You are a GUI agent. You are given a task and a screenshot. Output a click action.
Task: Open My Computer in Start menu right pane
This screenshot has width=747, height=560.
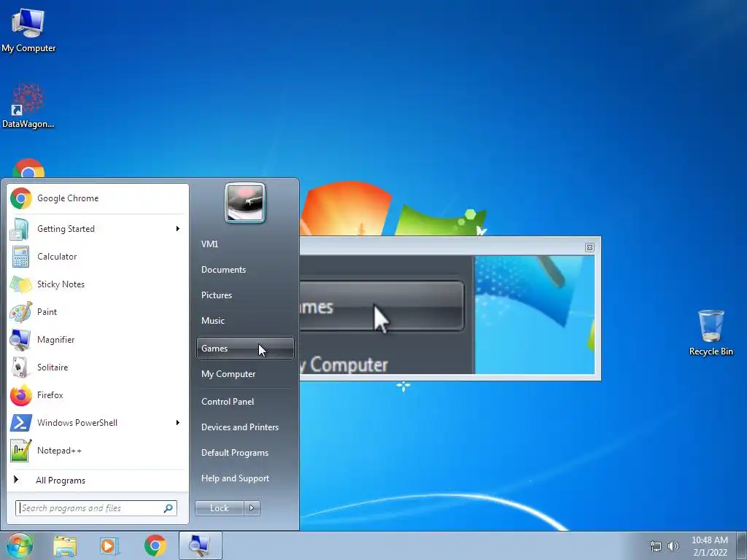(x=245, y=374)
